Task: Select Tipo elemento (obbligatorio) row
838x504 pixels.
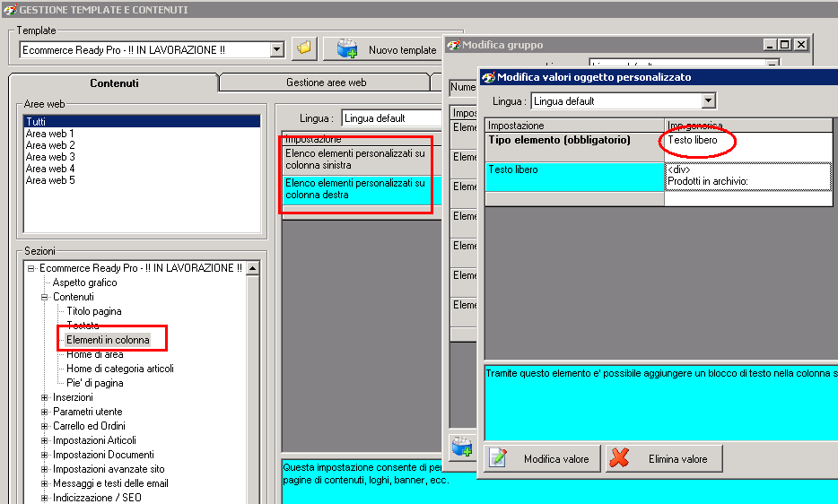Action: click(574, 146)
